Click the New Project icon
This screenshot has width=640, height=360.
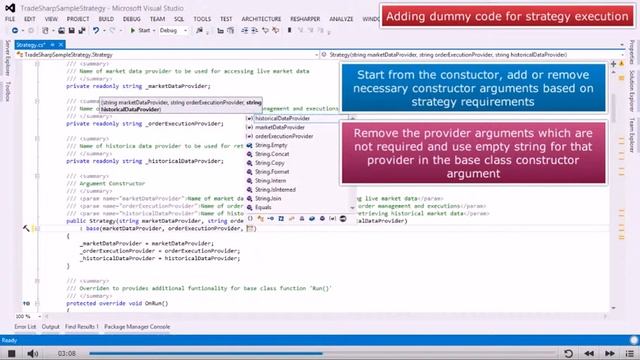pyautogui.click(x=45, y=31)
